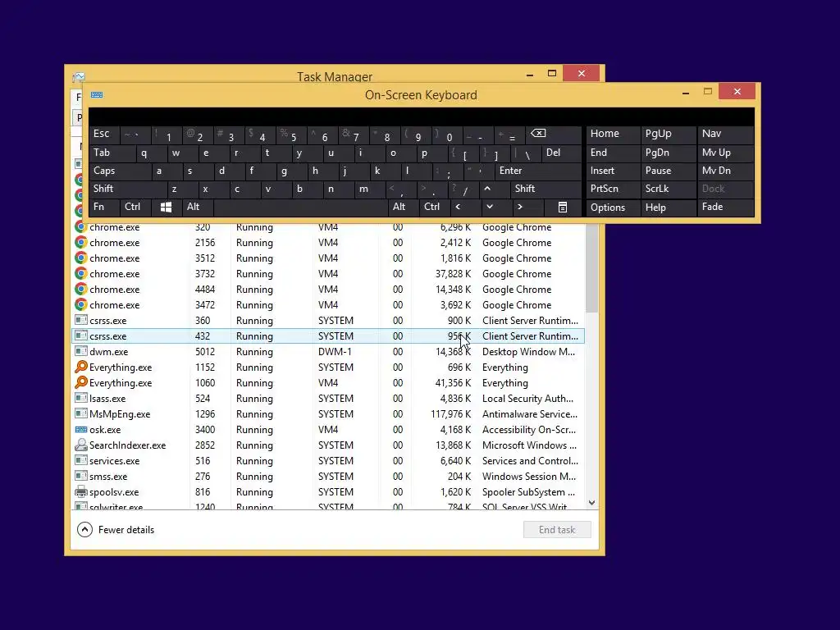The width and height of the screenshot is (840, 630).
Task: Toggle the right Alt key
Action: (x=403, y=207)
